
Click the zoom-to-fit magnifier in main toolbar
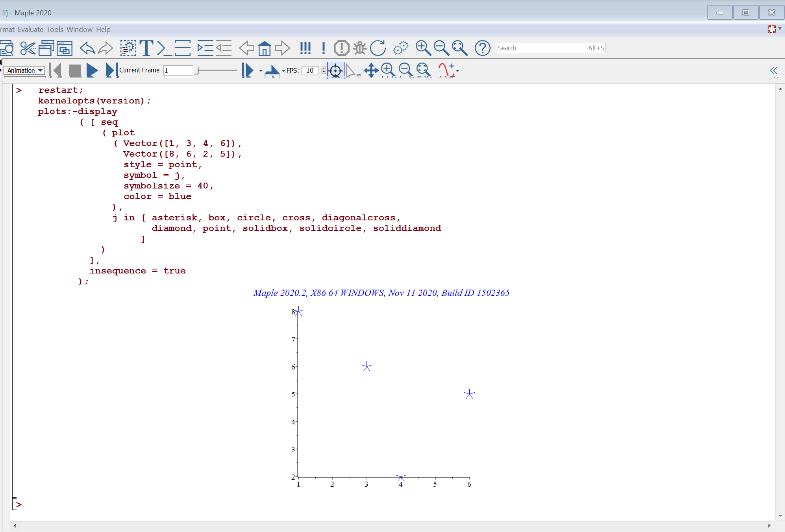(x=459, y=48)
